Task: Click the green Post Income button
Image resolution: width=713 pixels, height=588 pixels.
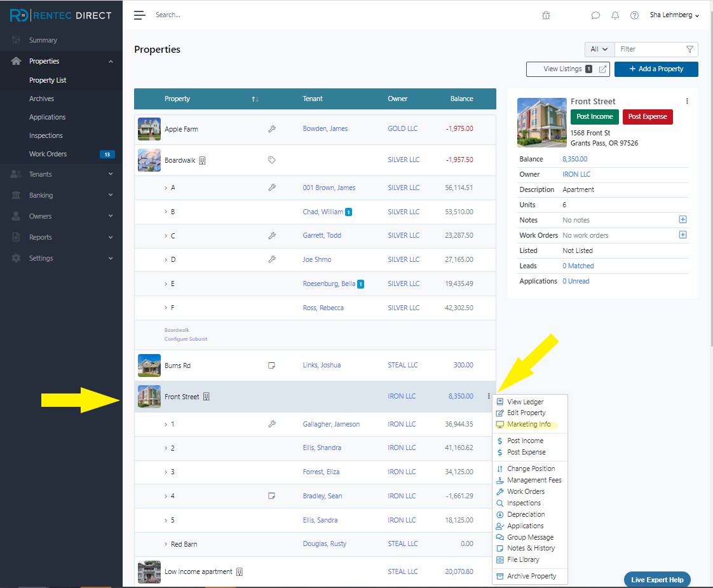Action: [x=594, y=117]
